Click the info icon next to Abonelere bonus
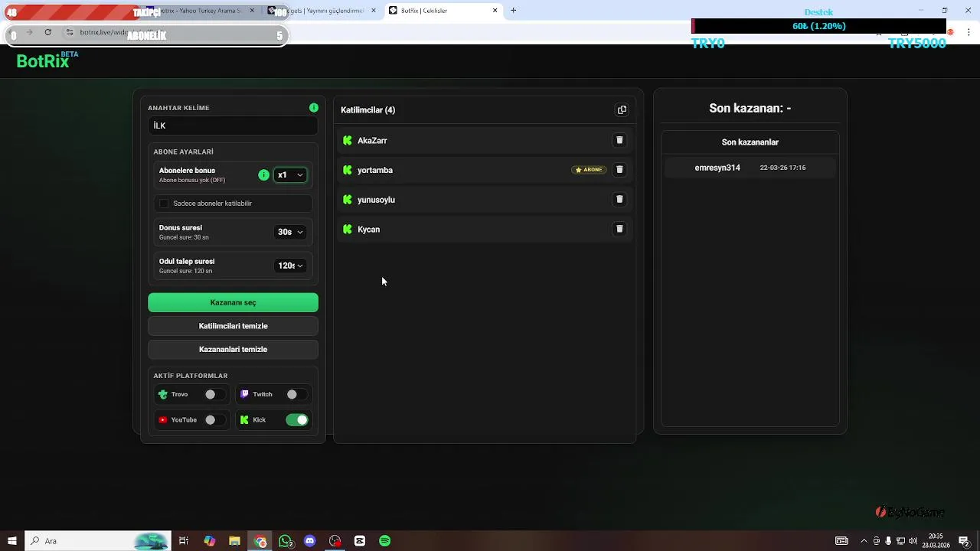Screen dimensions: 980x551 pyautogui.click(x=263, y=175)
